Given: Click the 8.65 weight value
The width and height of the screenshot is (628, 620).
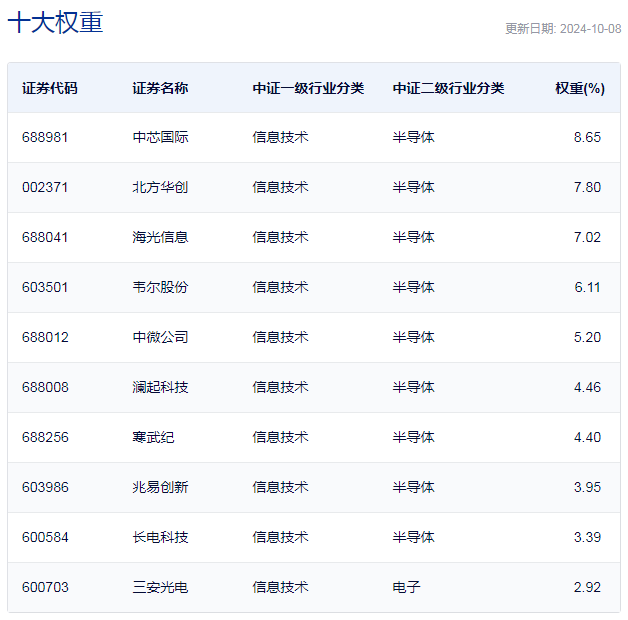Looking at the screenshot, I should [x=587, y=137].
